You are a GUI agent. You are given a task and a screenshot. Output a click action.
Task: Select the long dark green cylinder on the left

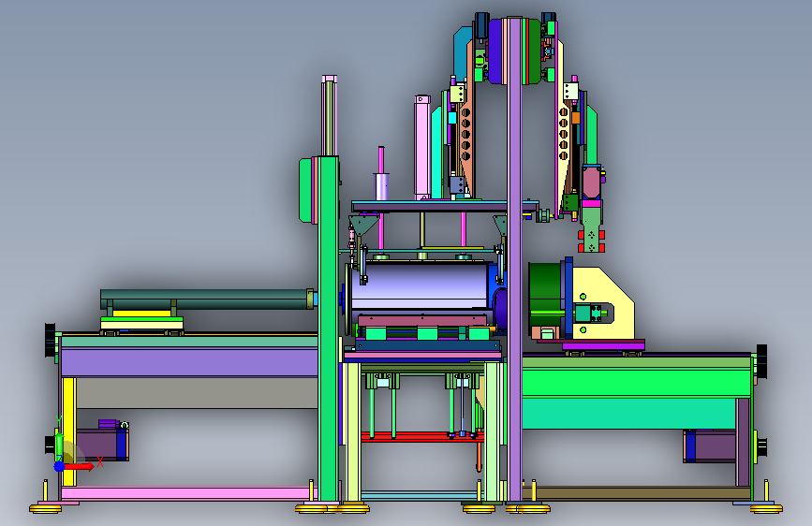click(x=204, y=300)
